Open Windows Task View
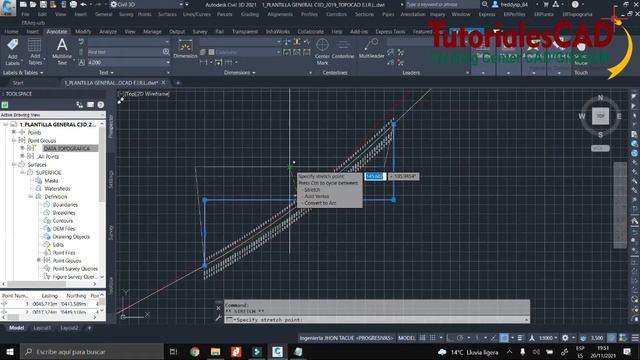 tap(173, 351)
